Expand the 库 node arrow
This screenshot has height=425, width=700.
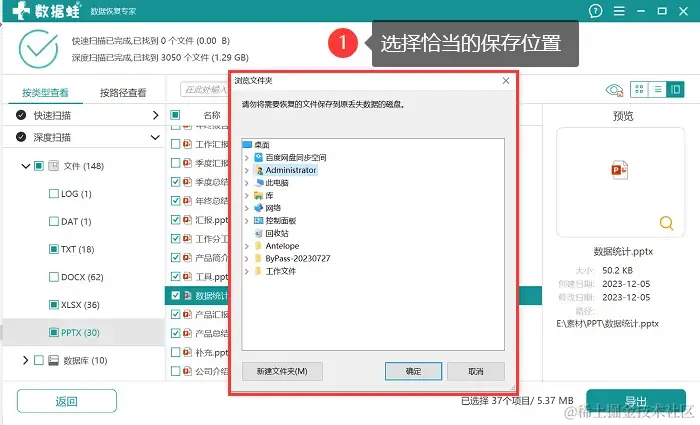point(246,195)
